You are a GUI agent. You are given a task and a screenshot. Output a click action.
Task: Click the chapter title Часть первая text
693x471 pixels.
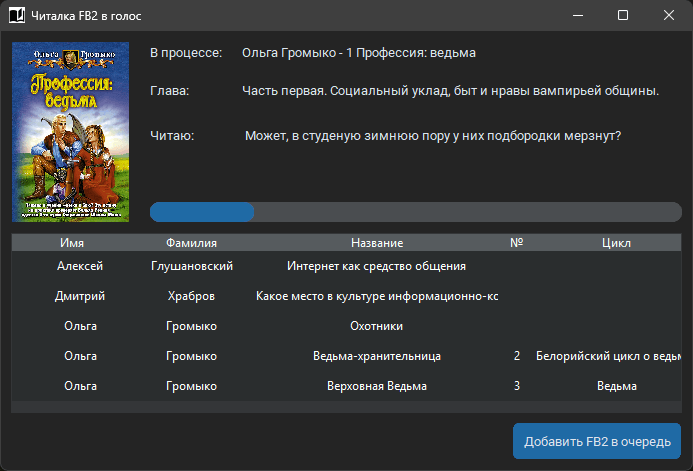[450, 91]
